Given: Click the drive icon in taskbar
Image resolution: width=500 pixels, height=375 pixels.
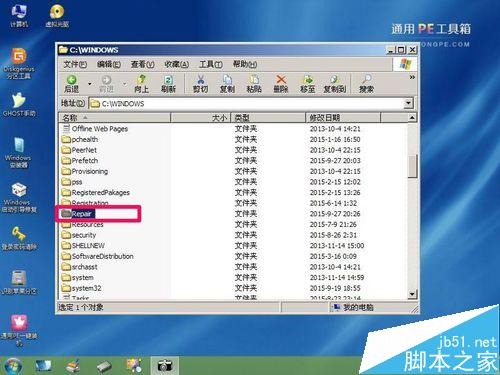Looking at the screenshot, I should pyautogui.click(x=104, y=366).
